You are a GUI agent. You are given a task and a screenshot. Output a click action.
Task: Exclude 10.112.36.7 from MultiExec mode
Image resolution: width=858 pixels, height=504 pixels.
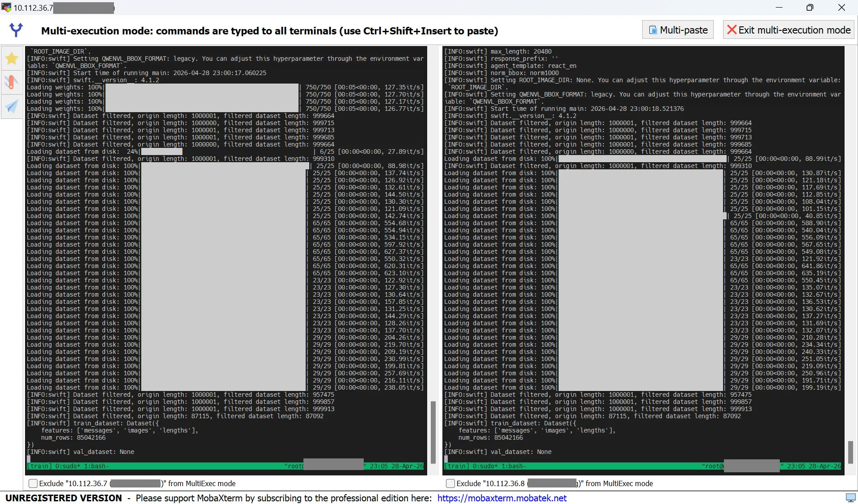pos(33,483)
